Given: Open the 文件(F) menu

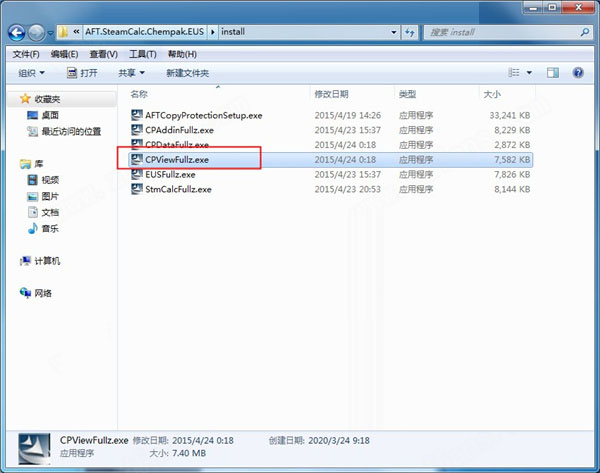Looking at the screenshot, I should tap(26, 54).
